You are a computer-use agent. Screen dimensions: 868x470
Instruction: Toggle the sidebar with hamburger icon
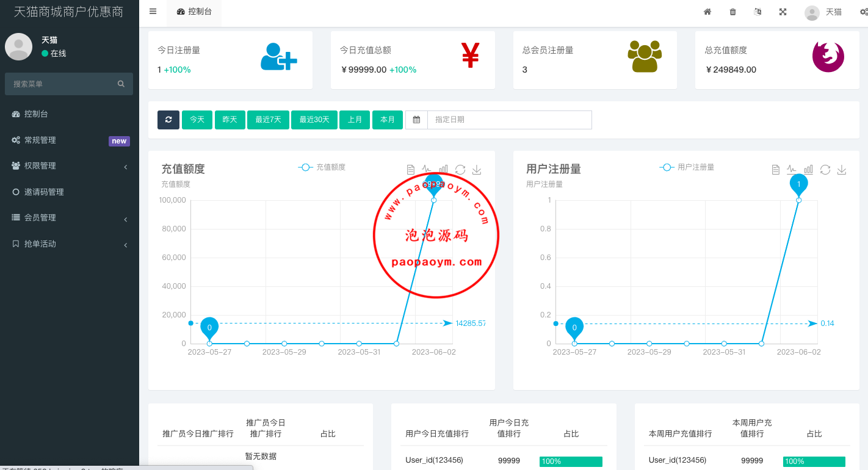click(153, 12)
